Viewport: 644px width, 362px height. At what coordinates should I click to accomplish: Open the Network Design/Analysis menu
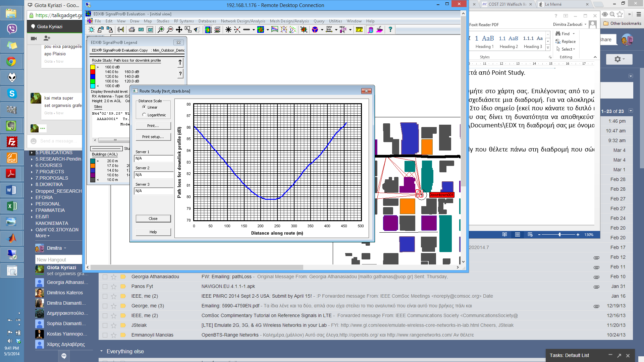(x=243, y=21)
